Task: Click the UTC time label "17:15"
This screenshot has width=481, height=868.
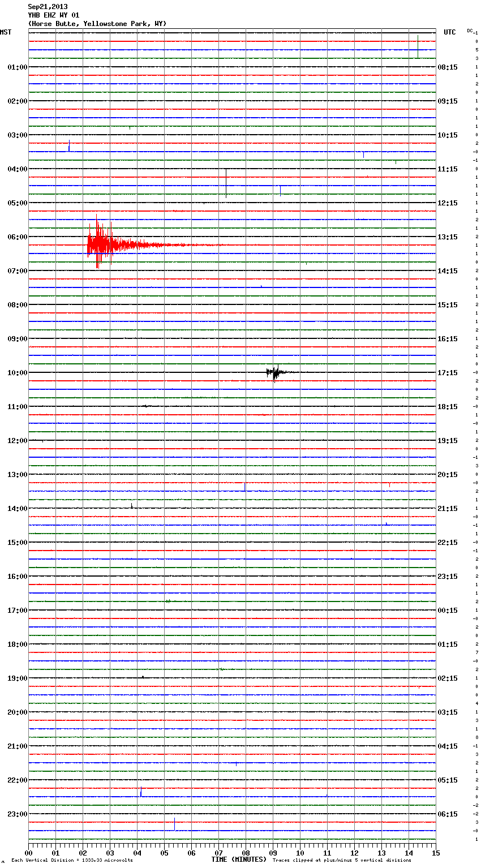Action: point(448,373)
